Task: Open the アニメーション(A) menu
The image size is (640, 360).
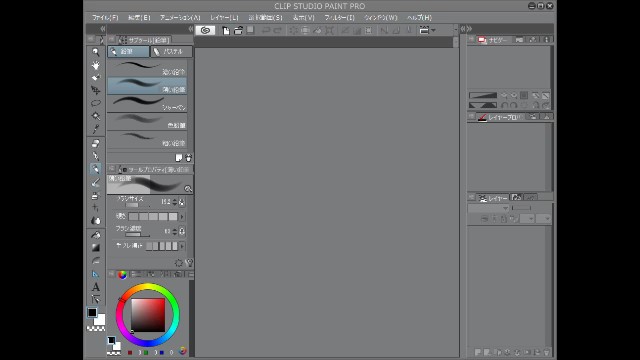Action: (x=180, y=18)
